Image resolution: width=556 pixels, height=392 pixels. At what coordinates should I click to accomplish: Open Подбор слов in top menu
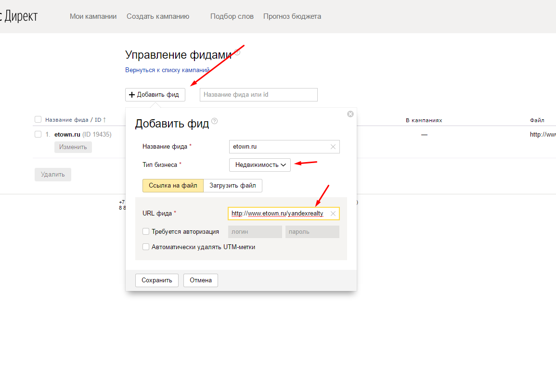(232, 16)
